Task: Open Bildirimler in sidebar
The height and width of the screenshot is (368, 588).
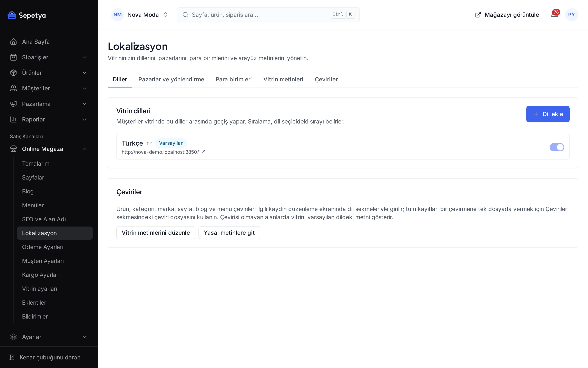Action: (x=55, y=316)
